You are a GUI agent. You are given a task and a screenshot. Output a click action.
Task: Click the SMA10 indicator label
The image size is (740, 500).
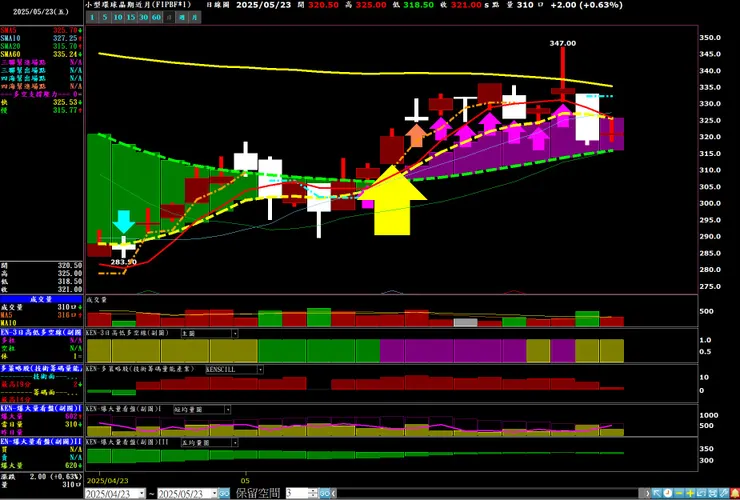(10, 38)
